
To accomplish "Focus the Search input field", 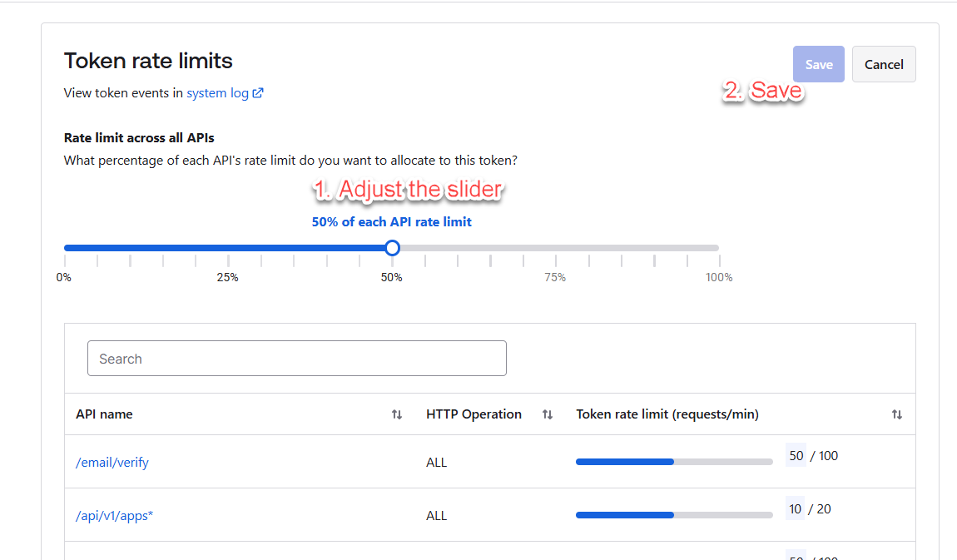I will point(296,359).
